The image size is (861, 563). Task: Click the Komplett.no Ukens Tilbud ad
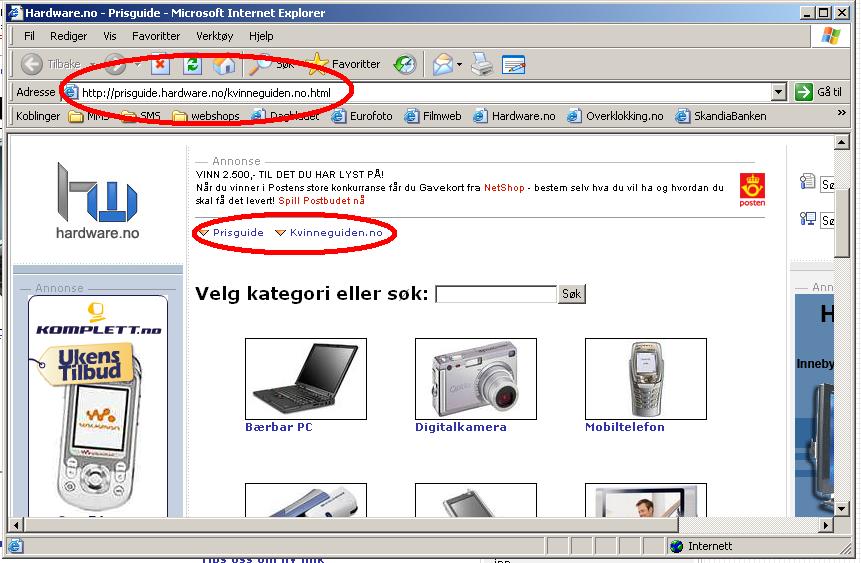[98, 406]
